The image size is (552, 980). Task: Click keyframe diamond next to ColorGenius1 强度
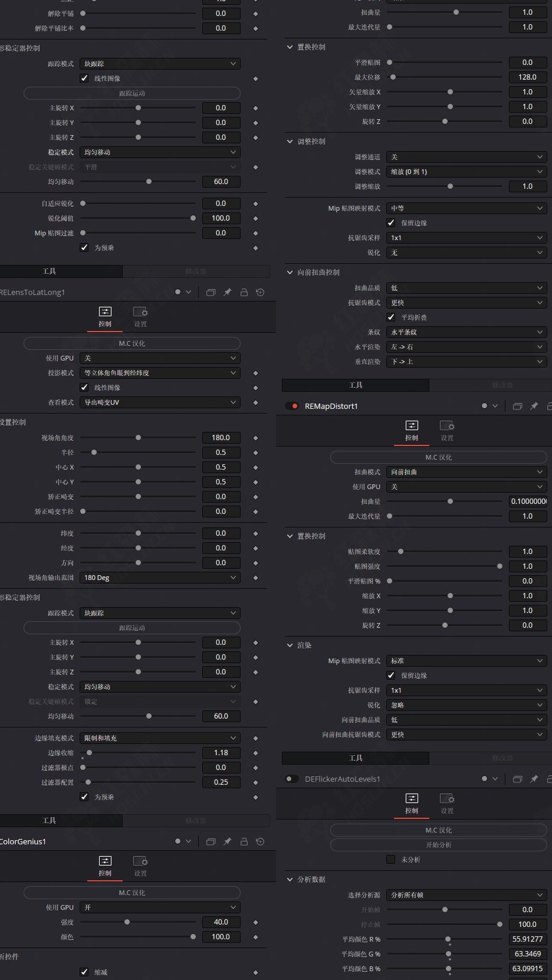click(255, 922)
